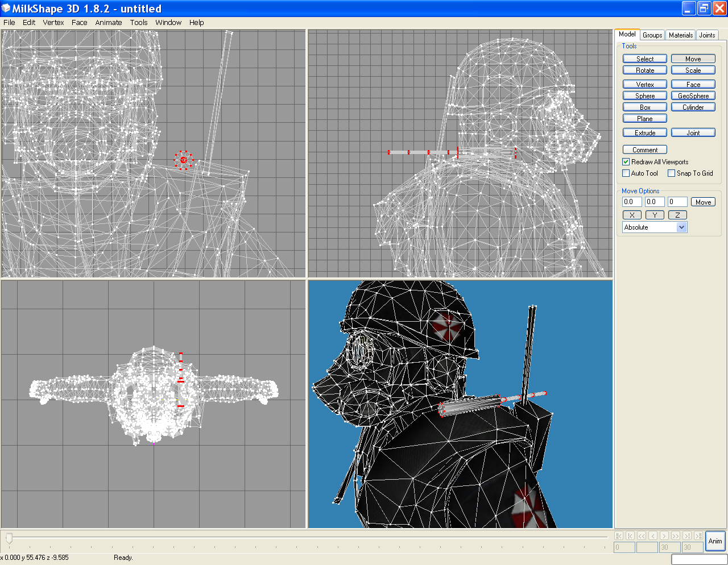The width and height of the screenshot is (728, 565).
Task: Choose the Cylinder primitive tool
Action: 693,107
